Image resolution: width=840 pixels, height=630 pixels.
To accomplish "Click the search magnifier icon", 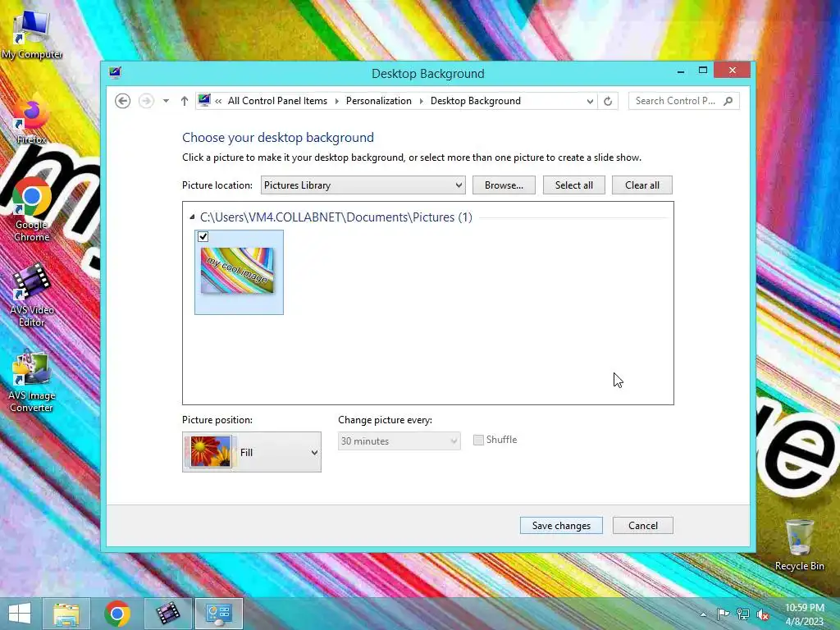I will click(728, 101).
